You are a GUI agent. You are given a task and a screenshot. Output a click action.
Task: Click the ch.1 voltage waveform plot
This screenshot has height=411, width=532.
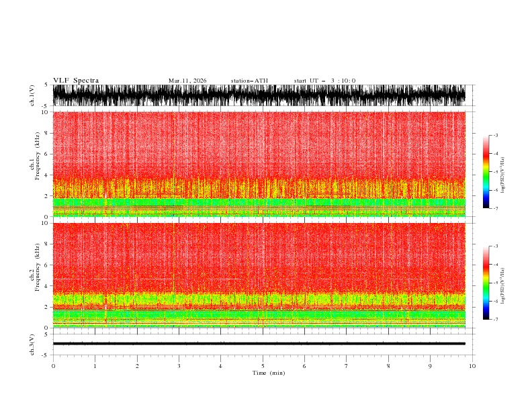259,95
